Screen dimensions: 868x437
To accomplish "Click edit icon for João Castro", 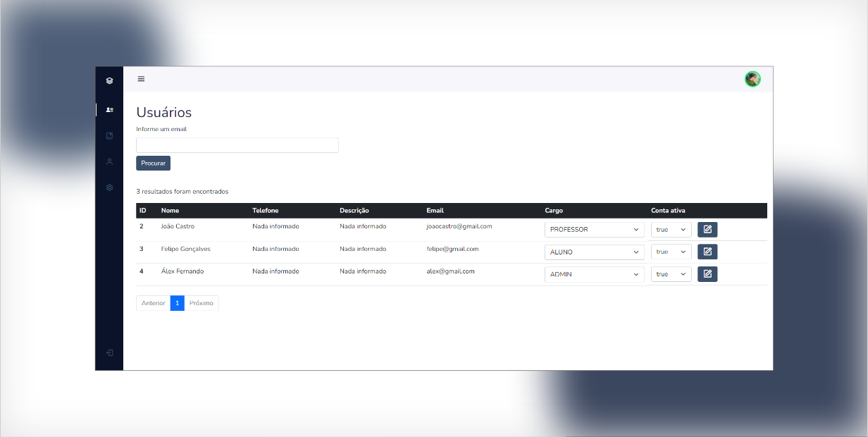I will (707, 230).
